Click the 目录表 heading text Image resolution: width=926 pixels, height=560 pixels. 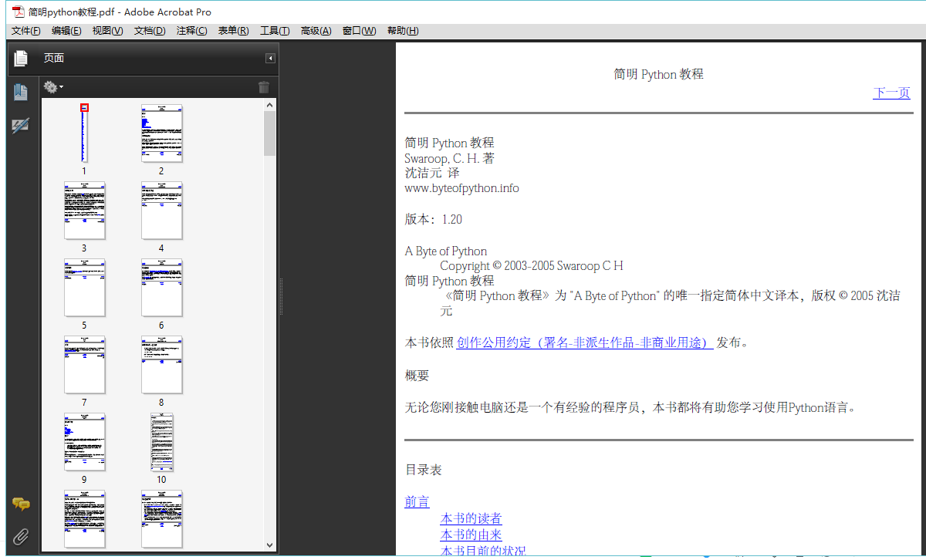(x=424, y=470)
